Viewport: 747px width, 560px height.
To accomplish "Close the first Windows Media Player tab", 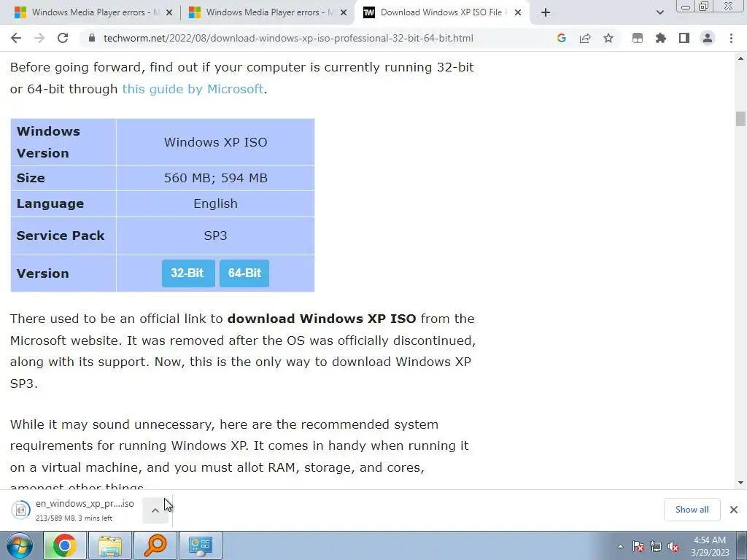I will (169, 13).
